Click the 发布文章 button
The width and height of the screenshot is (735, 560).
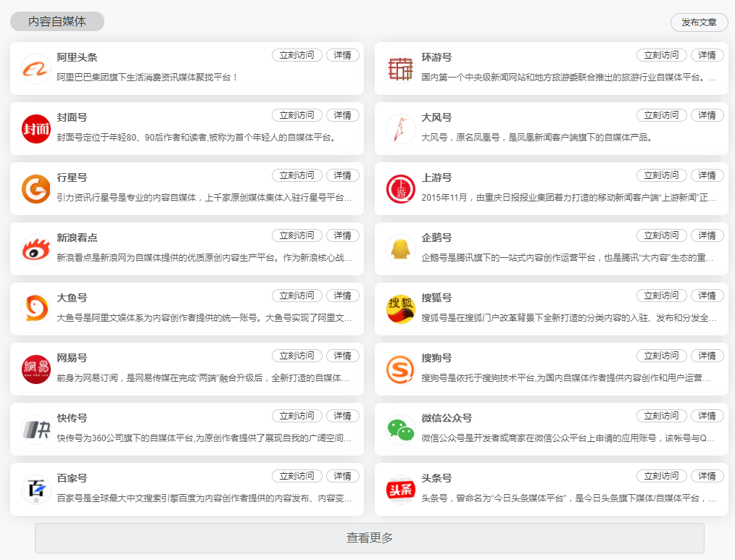pos(699,22)
